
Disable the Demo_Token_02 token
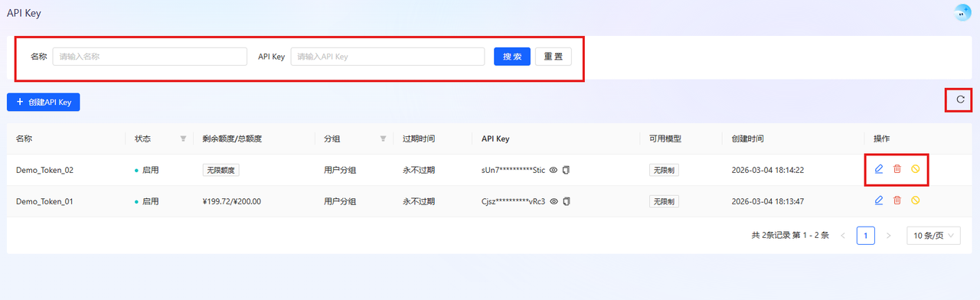click(916, 169)
